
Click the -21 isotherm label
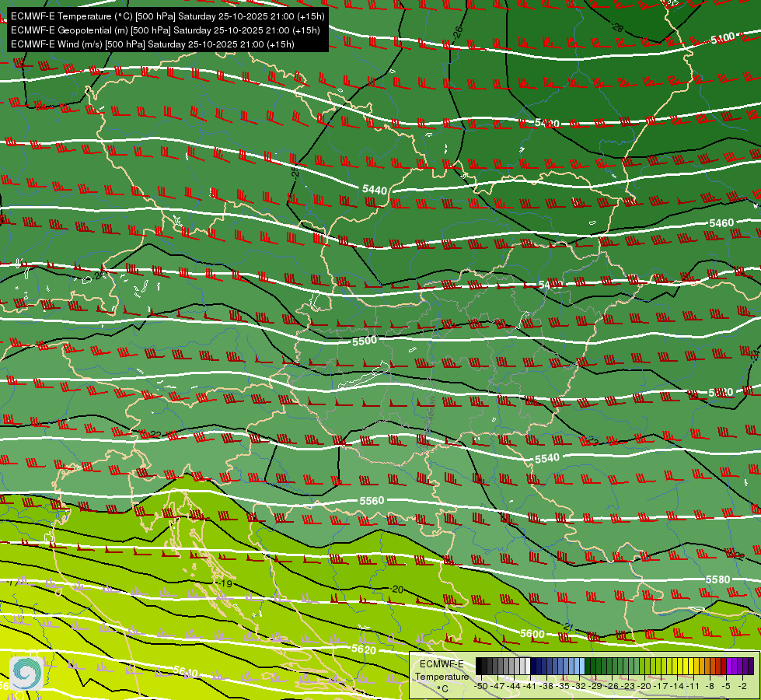[568, 627]
